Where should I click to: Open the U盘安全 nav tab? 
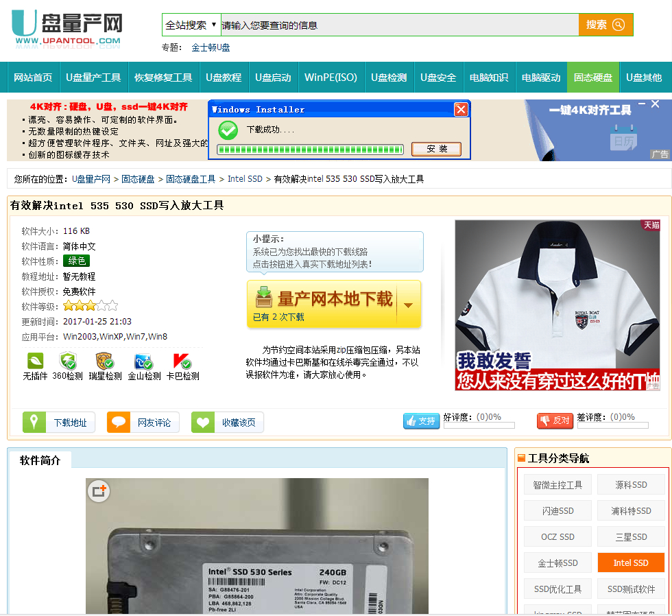438,78
